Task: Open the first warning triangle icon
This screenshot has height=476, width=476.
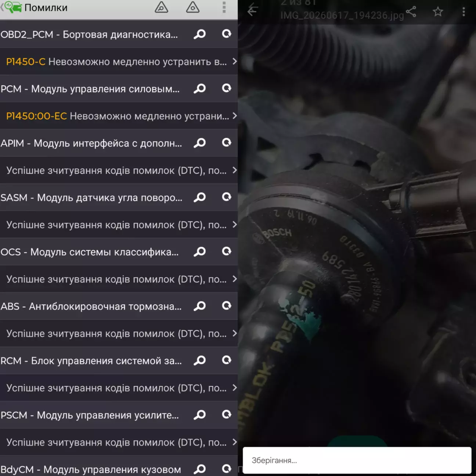Action: (x=161, y=7)
